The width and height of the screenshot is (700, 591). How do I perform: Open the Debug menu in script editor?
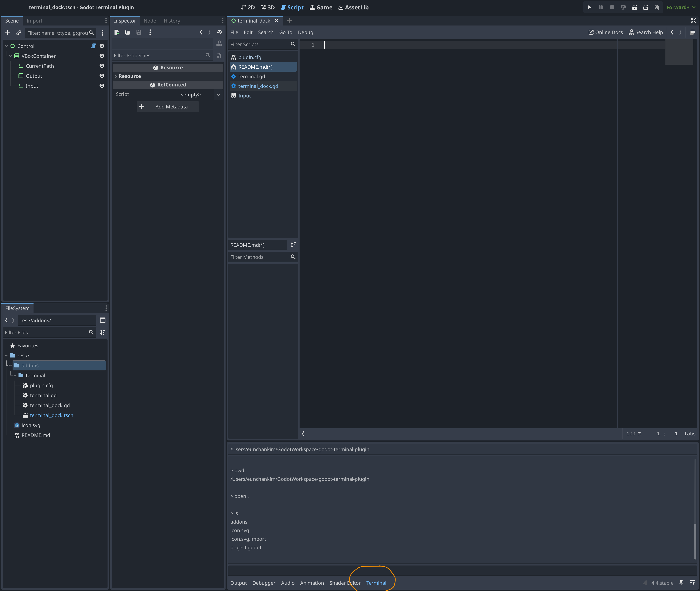coord(305,32)
